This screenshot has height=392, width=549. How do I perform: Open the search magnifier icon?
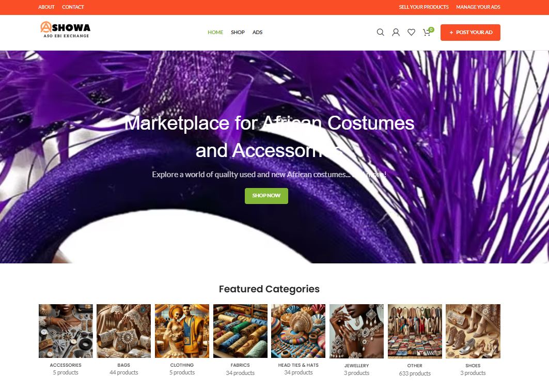coord(380,32)
